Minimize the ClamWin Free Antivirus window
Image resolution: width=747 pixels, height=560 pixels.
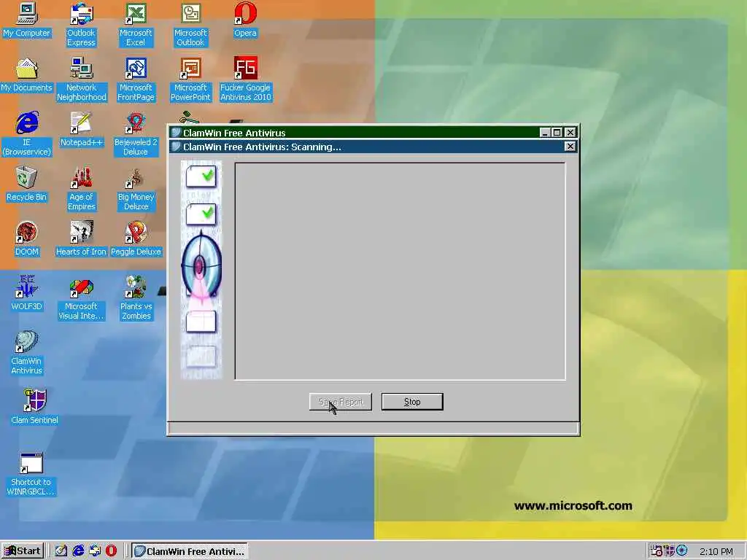(x=546, y=133)
